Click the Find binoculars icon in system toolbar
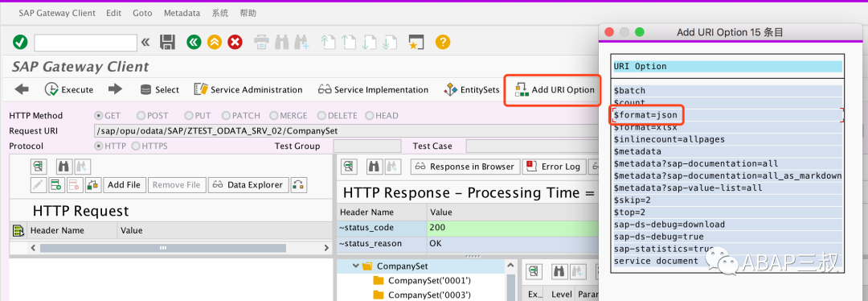Image resolution: width=868 pixels, height=301 pixels. coord(282,42)
